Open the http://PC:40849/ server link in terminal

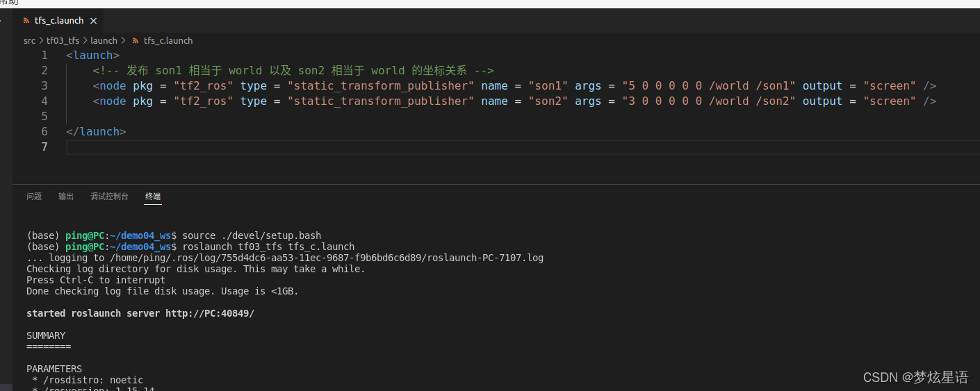click(x=210, y=313)
